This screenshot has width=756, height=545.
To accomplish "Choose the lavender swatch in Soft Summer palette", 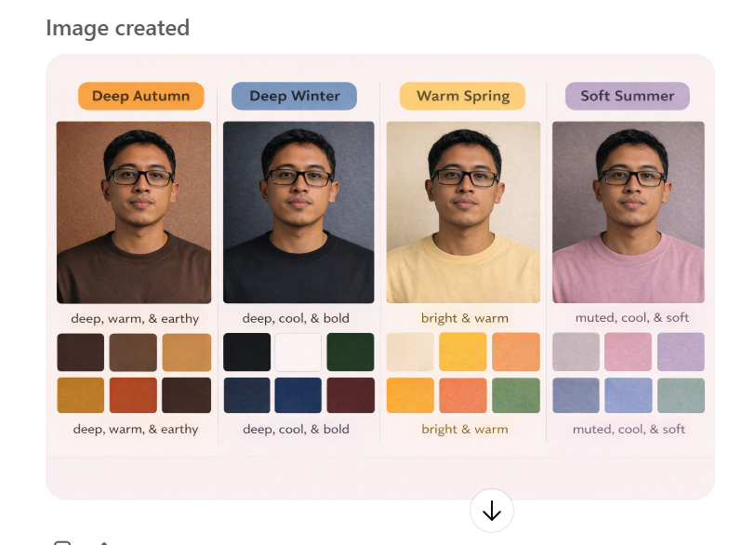I will tap(681, 352).
